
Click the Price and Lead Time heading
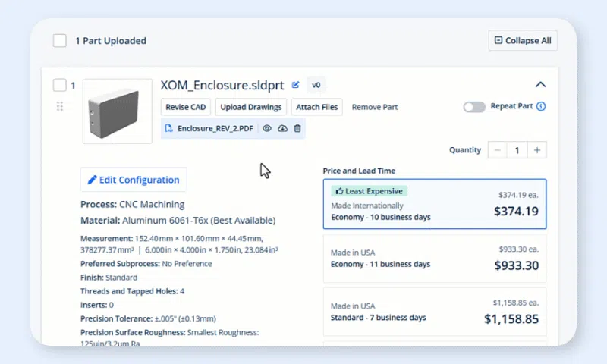click(x=359, y=171)
